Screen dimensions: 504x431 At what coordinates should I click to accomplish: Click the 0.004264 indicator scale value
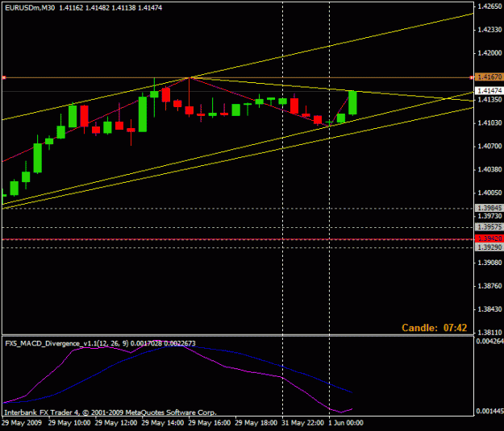(489, 341)
